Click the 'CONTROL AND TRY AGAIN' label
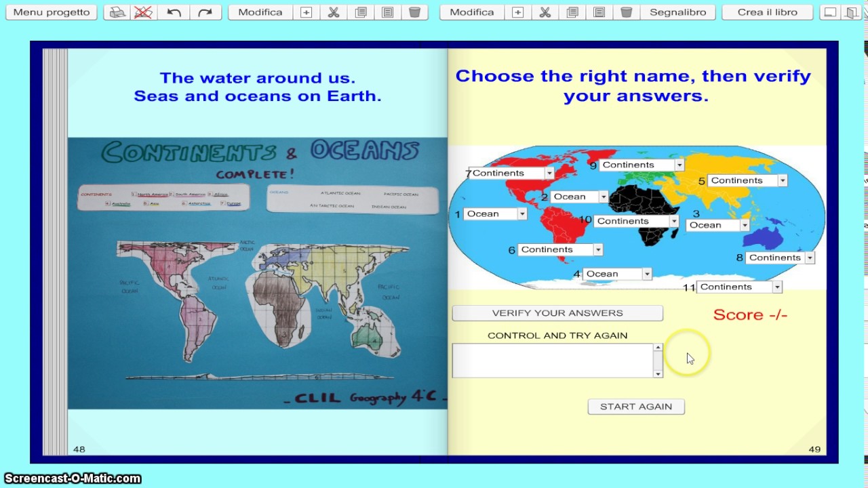 point(557,335)
